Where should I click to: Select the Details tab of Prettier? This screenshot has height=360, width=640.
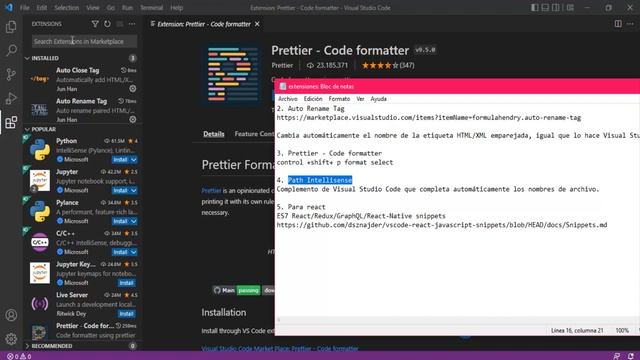pos(213,134)
